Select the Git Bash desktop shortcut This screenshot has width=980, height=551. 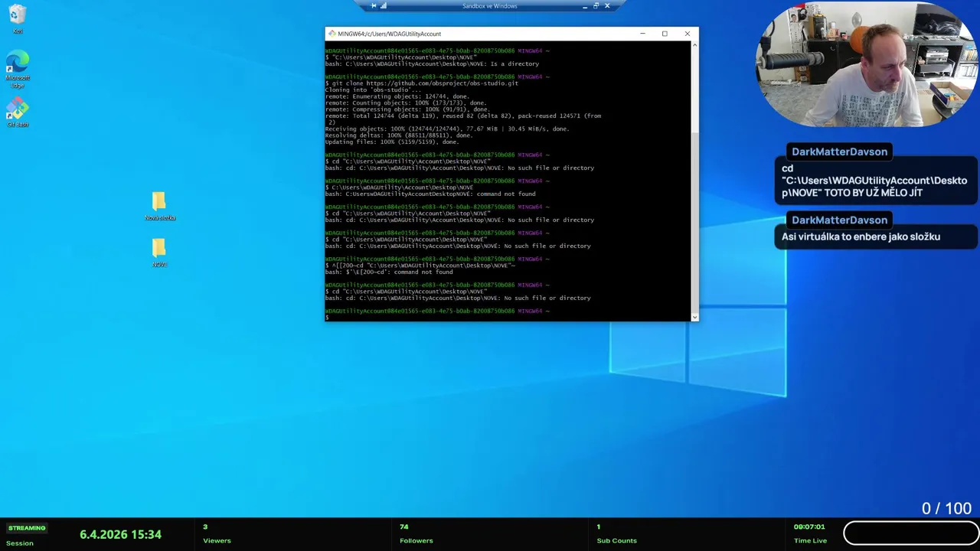tap(18, 112)
